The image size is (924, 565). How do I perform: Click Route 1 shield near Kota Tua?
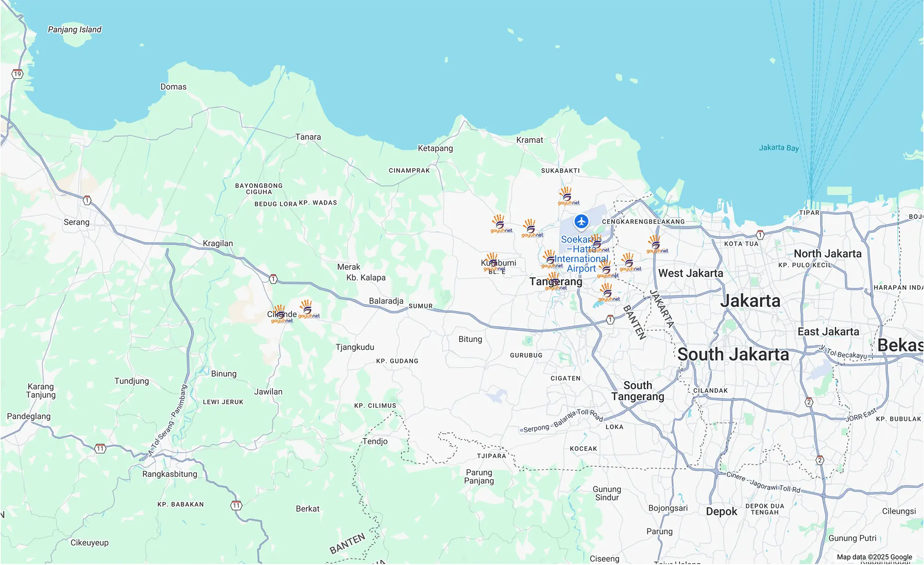click(x=760, y=235)
